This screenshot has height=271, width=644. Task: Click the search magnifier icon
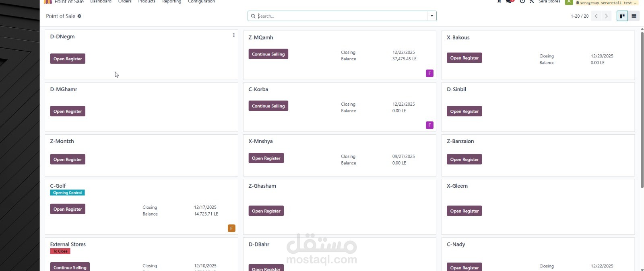pos(253,16)
